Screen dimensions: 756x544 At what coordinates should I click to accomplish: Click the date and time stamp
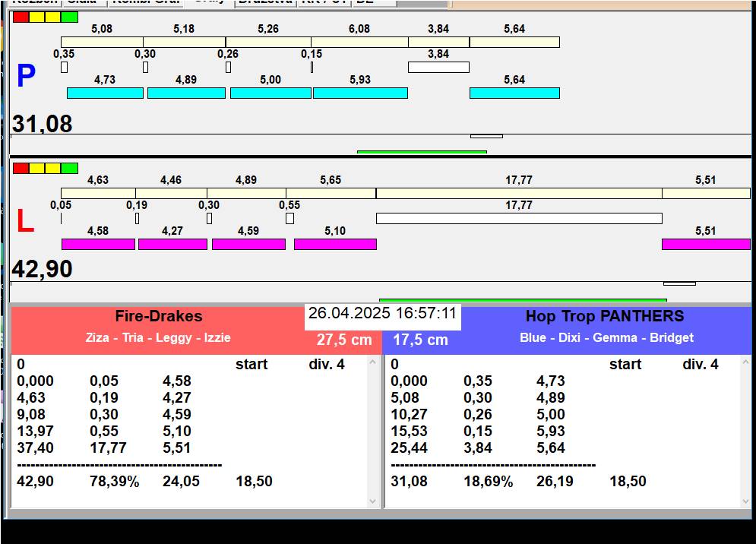click(382, 314)
